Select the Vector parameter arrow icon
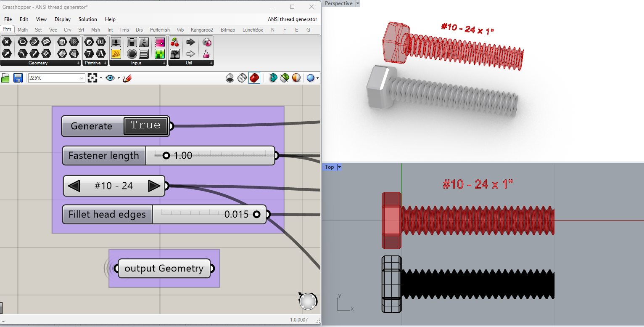644x327 pixels. (x=6, y=53)
